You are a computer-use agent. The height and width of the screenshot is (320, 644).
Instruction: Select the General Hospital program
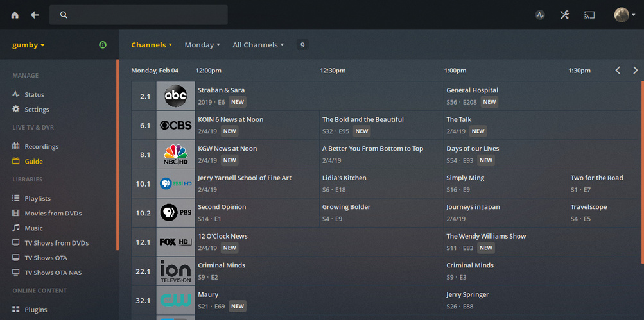click(542, 96)
